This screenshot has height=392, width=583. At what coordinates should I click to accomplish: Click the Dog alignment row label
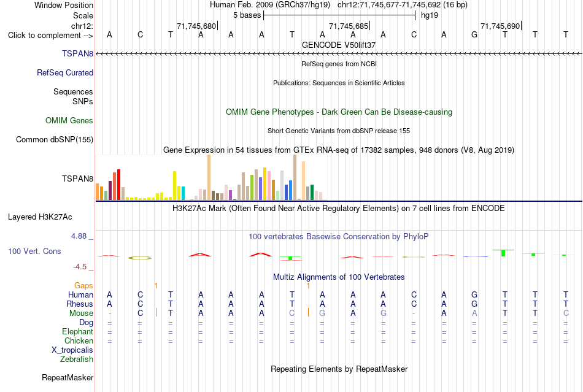coord(86,322)
